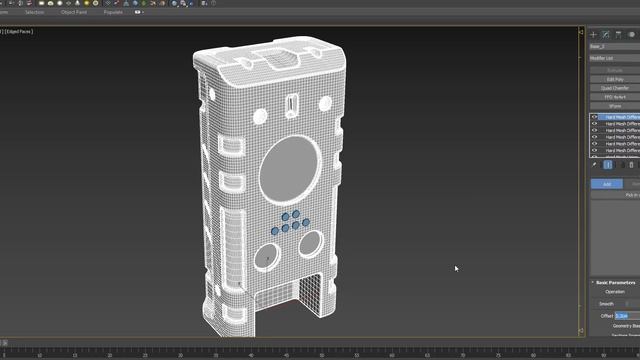Image resolution: width=640 pixels, height=360 pixels.
Task: Click the Pin Stack icon below modifier stack
Action: 594,165
